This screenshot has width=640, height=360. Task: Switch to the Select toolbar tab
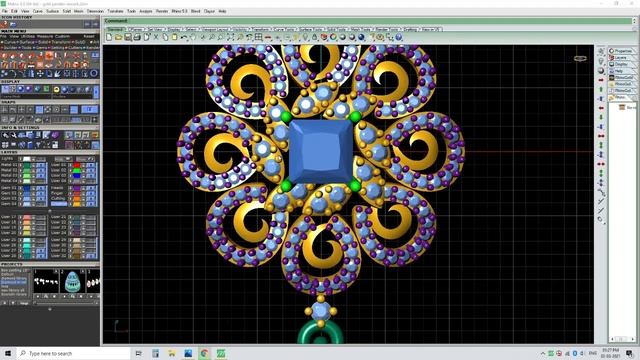click(x=191, y=29)
